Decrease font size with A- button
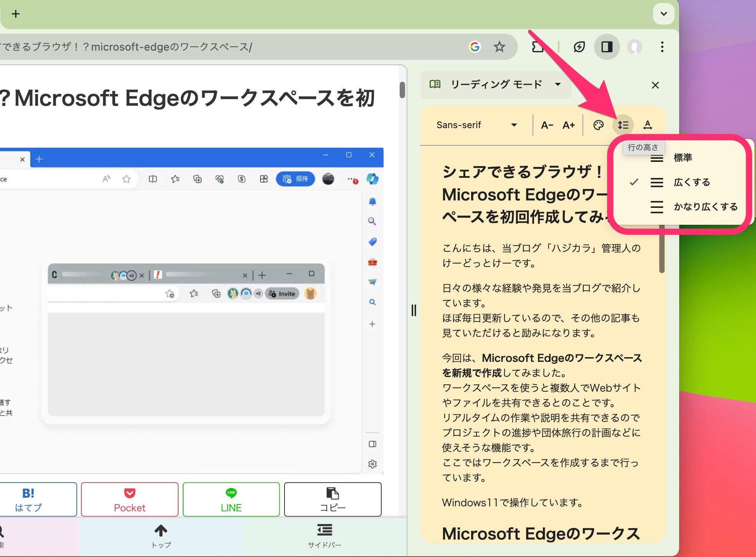 coord(547,125)
